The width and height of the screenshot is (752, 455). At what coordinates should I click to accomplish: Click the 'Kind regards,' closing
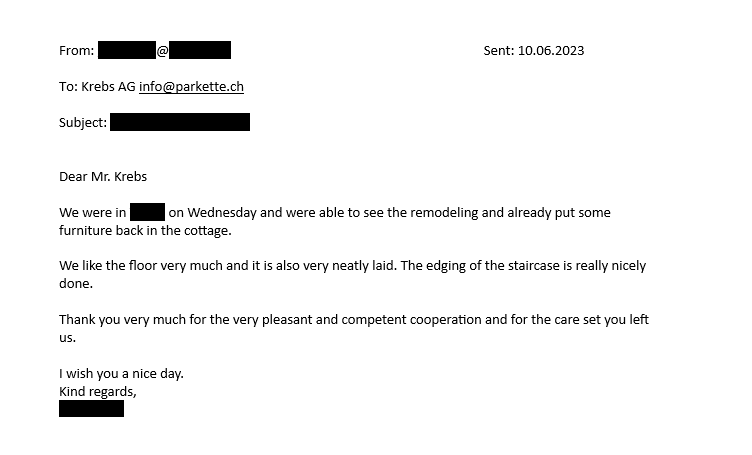coord(98,392)
